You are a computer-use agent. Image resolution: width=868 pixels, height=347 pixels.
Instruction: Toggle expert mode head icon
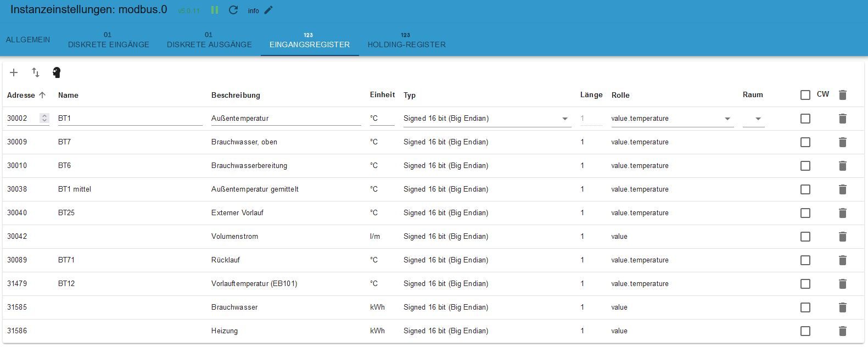click(57, 72)
